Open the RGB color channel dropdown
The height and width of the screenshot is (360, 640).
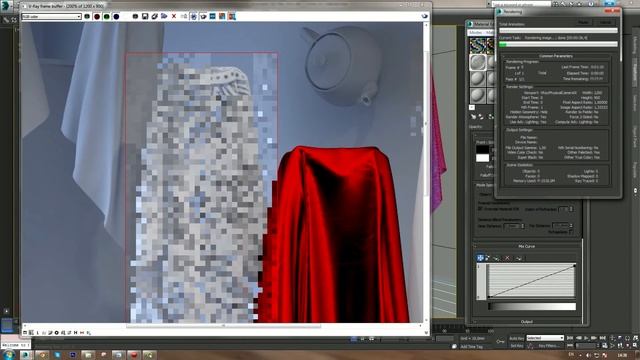51,16
